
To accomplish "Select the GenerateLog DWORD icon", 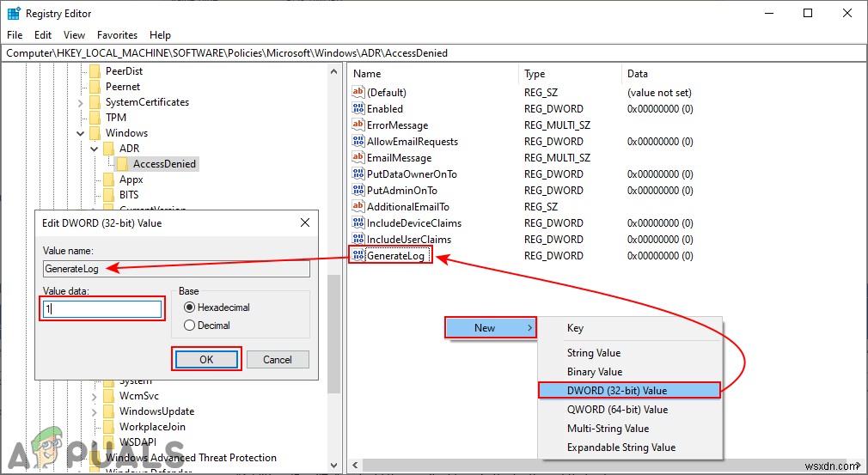I will (358, 255).
